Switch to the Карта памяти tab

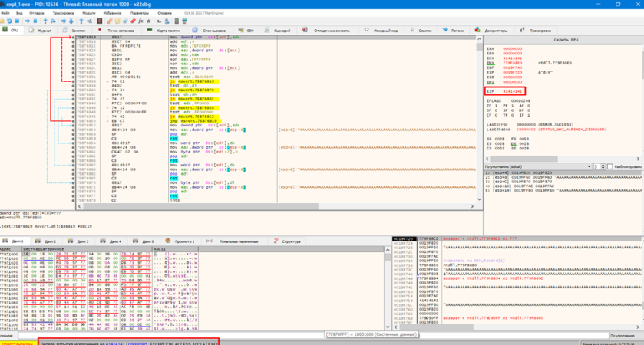(x=168, y=30)
